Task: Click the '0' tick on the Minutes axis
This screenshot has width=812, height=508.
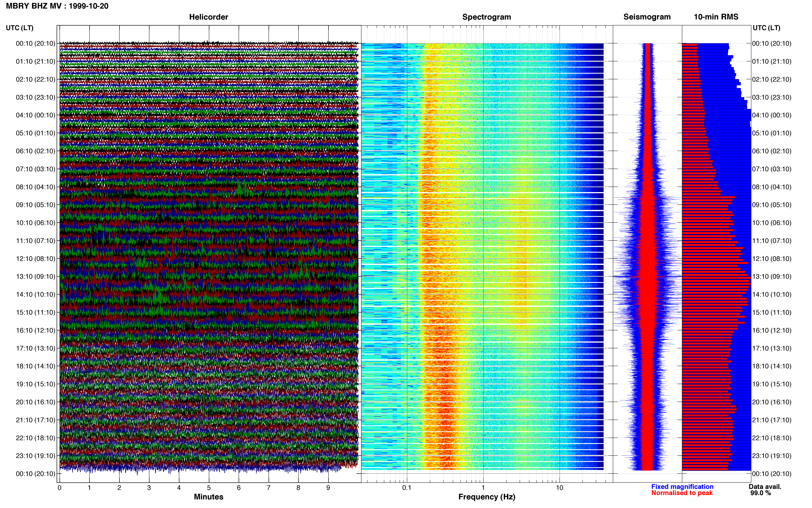Action: [59, 488]
